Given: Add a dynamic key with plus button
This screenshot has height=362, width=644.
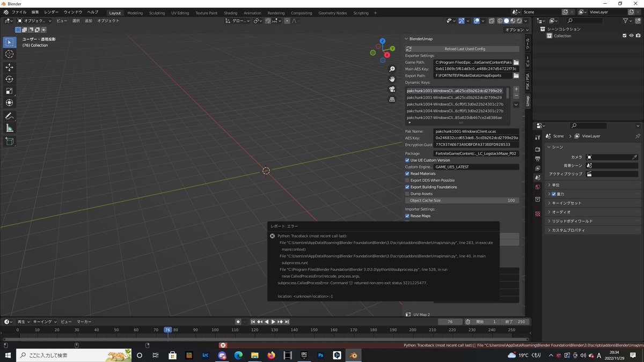Looking at the screenshot, I should (x=516, y=89).
